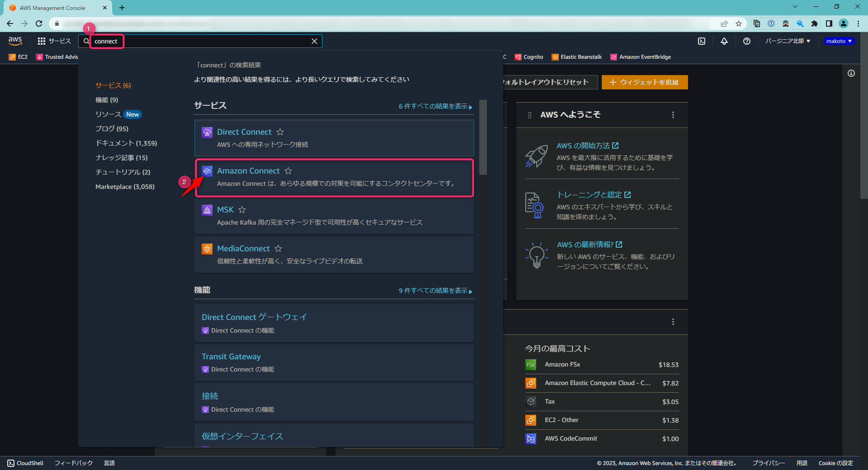This screenshot has height=470, width=868.
Task: Click the Cognito favorite shortcut icon
Action: coord(518,57)
